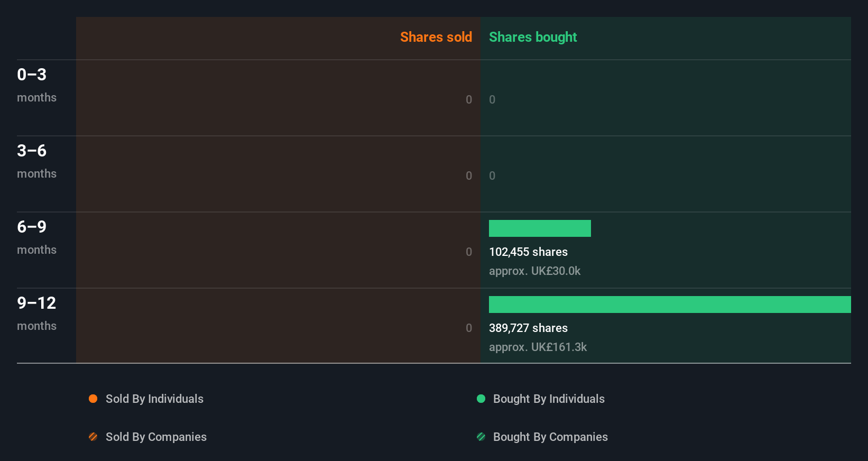Click the shares sold zero in 9–12 months row
The image size is (868, 461).
469,328
